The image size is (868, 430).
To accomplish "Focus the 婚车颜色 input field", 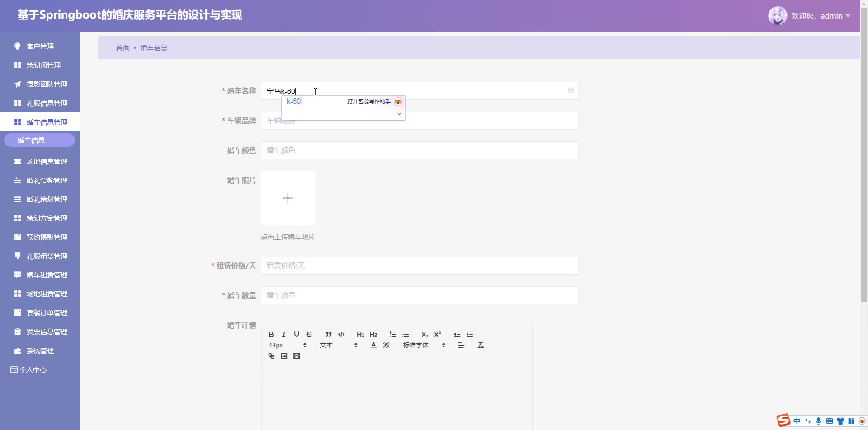I will [x=420, y=150].
